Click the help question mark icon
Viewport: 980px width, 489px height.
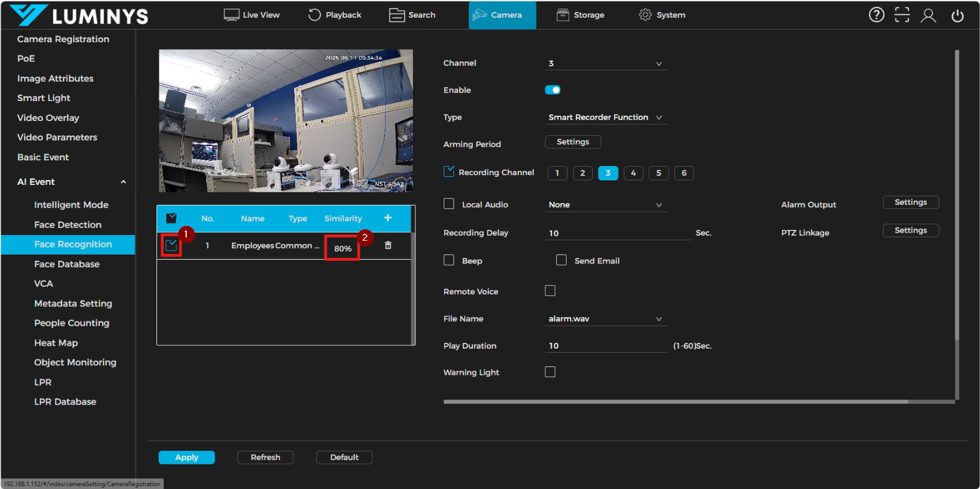point(876,15)
